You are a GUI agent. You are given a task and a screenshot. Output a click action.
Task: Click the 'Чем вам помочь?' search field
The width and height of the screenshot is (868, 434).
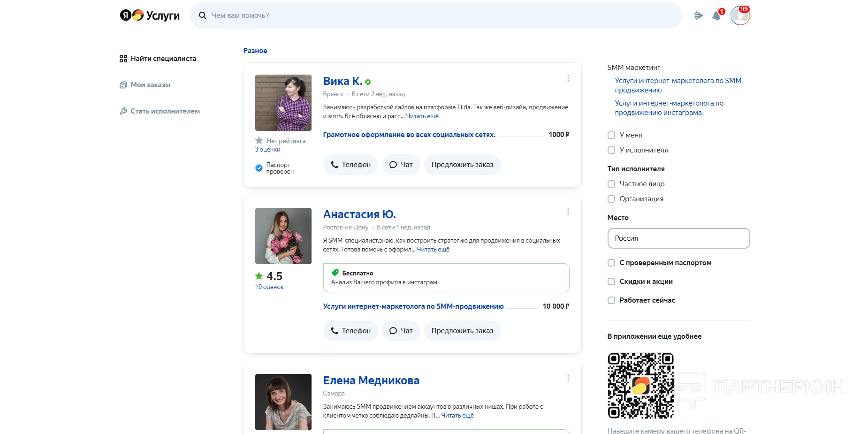(435, 15)
